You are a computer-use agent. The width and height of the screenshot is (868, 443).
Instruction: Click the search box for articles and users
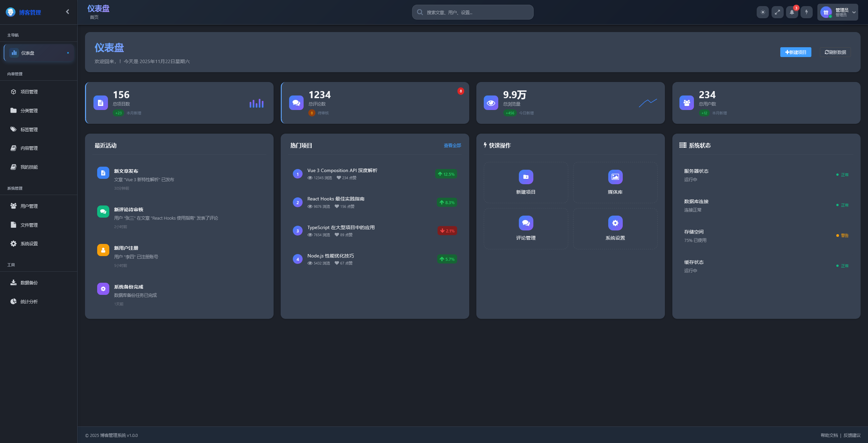click(x=472, y=12)
